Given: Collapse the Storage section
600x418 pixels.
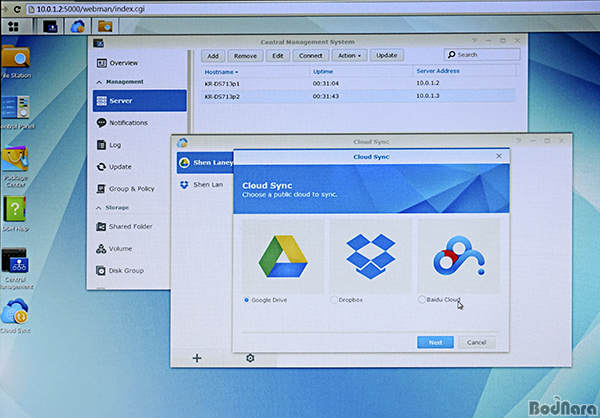Looking at the screenshot, I should coord(99,208).
